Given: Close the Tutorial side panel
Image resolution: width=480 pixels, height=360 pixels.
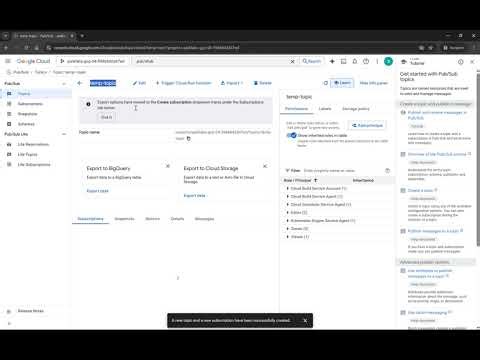Looking at the screenshot, I should [472, 62].
